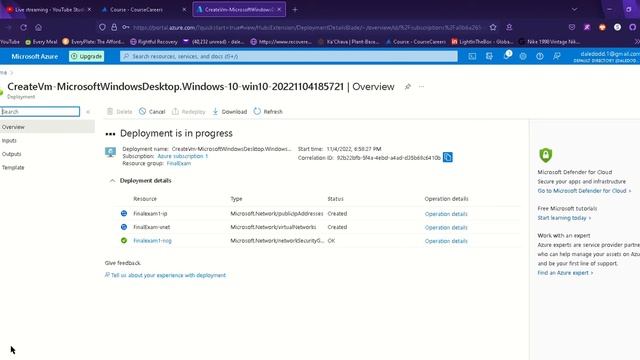Click Microsoft Azure home logo text
The width and height of the screenshot is (640, 360).
coord(35,56)
